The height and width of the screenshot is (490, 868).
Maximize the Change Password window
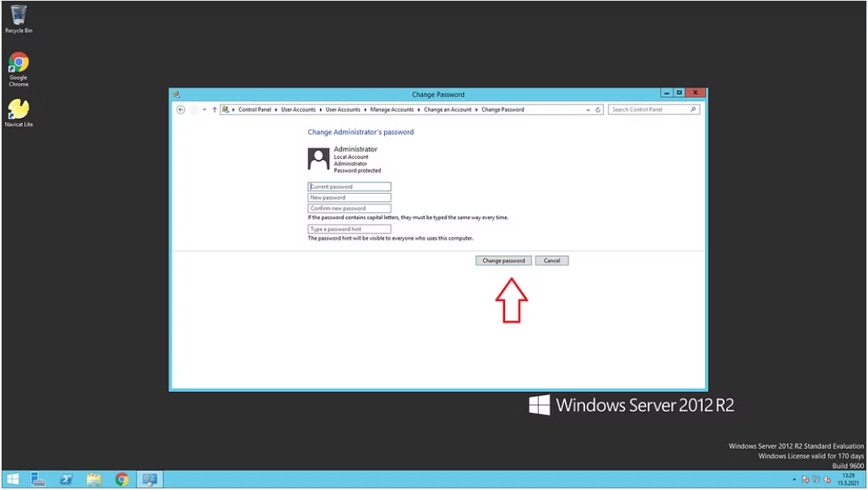[679, 93]
